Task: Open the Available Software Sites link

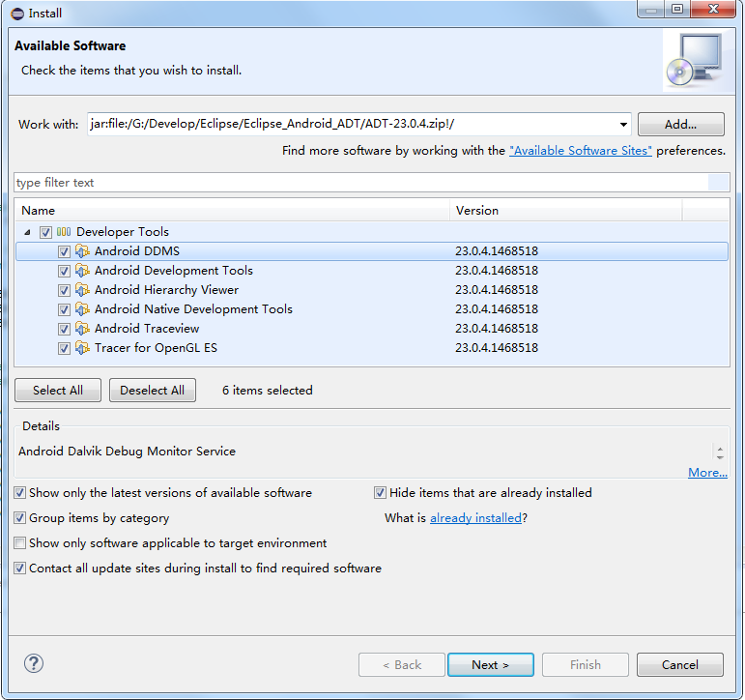Action: [x=581, y=151]
